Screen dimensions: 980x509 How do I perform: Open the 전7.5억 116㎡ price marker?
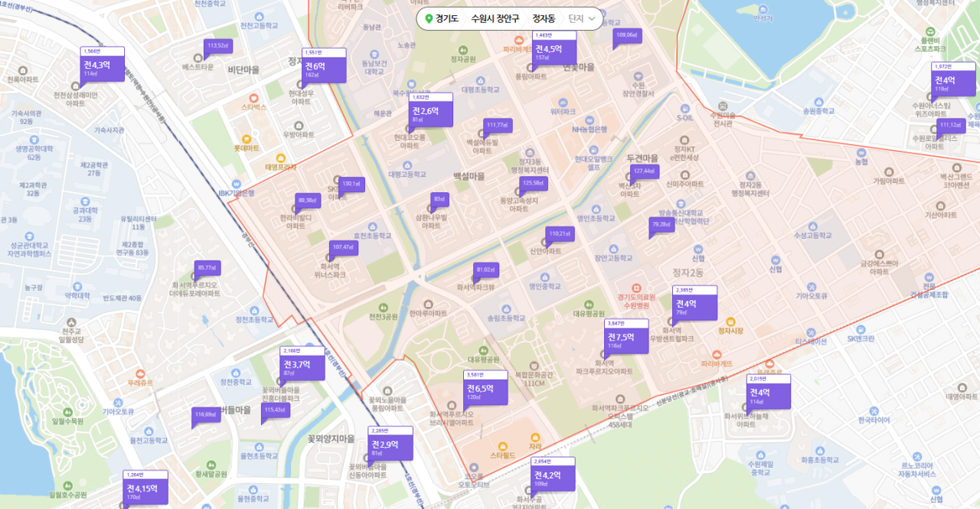point(627,337)
